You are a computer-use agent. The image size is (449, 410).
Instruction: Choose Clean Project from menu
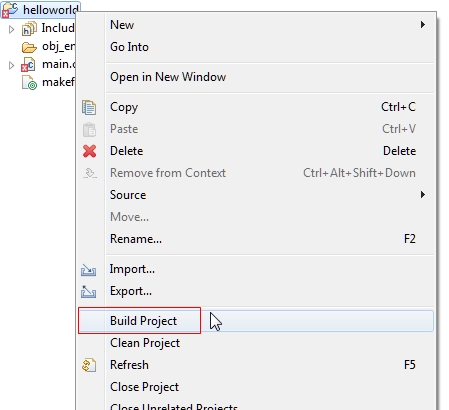(x=256, y=343)
